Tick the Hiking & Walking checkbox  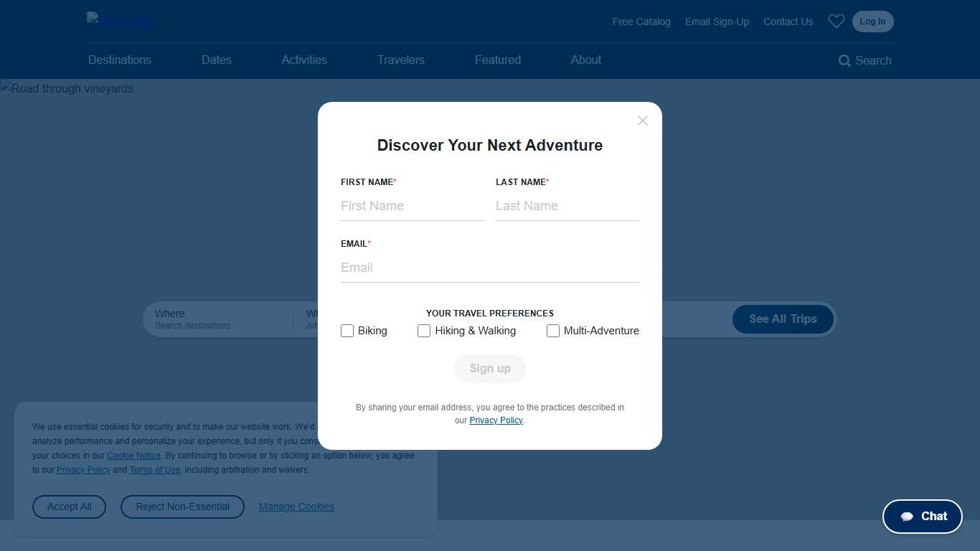(424, 331)
